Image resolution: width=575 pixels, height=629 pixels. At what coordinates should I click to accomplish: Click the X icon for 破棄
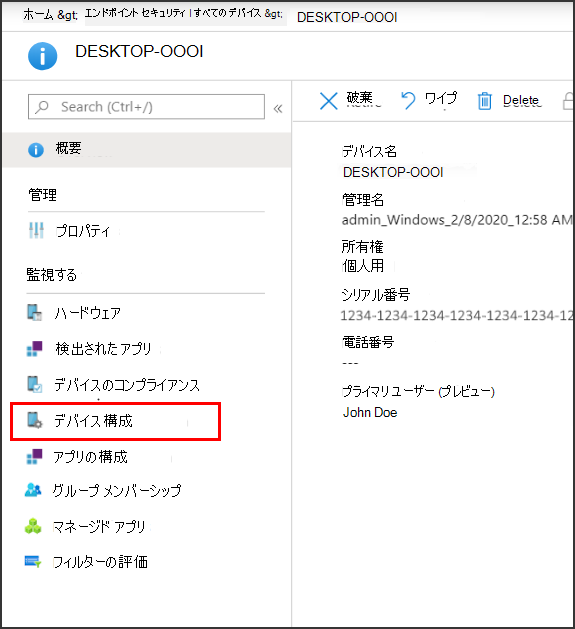point(329,101)
